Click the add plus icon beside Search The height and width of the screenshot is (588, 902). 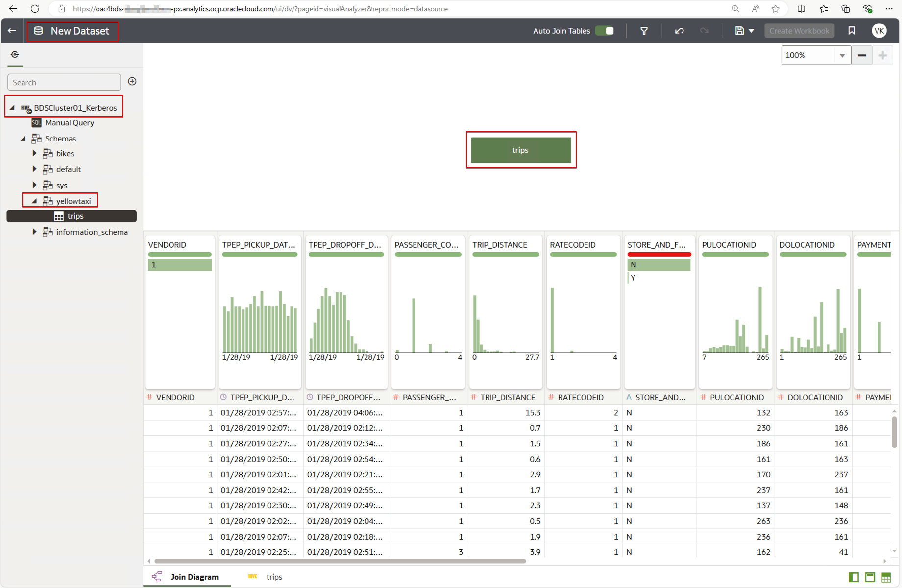[132, 82]
